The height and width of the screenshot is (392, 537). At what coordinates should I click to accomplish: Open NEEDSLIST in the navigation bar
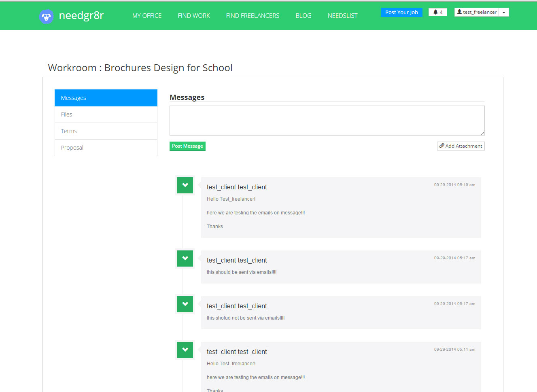pos(342,16)
